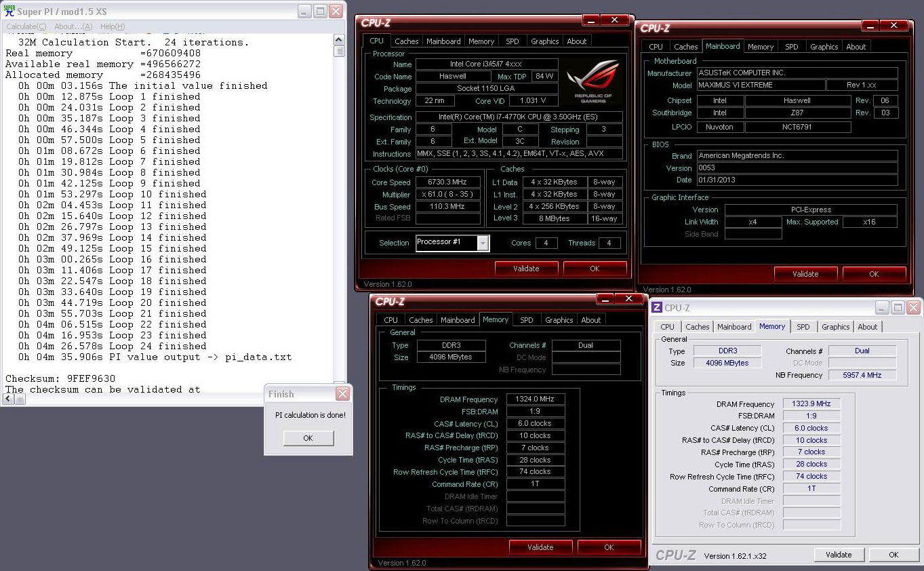
Task: Click the Super PI scrollbar up arrow
Action: point(339,39)
